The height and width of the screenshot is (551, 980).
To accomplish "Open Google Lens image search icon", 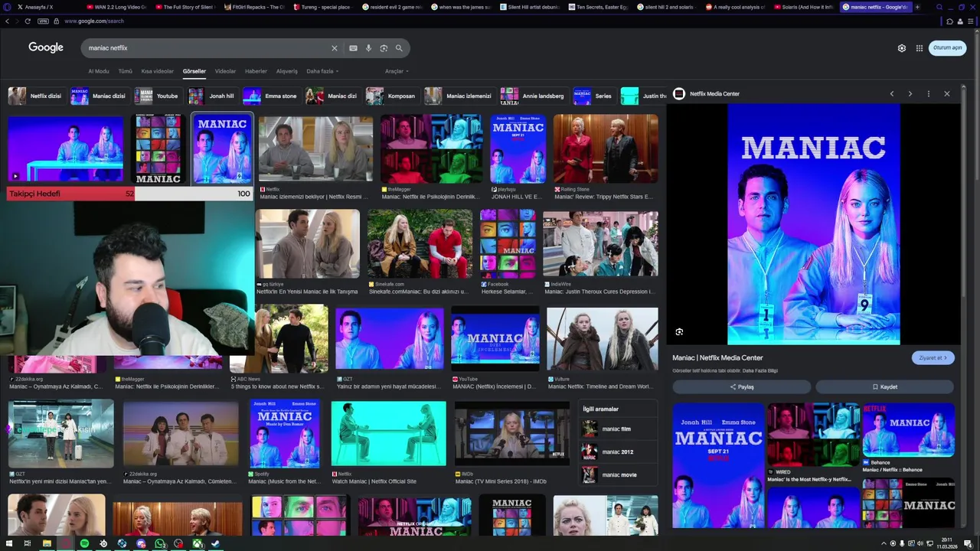I will (384, 48).
